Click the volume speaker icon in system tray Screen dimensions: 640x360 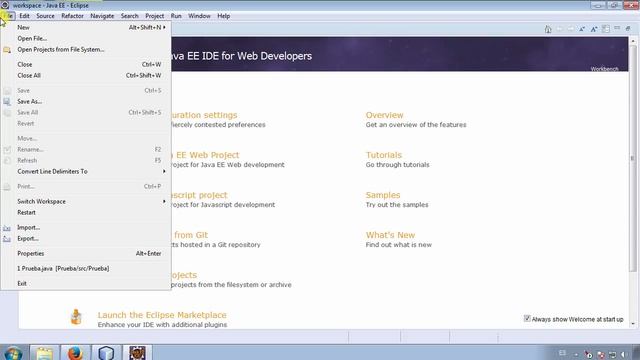pyautogui.click(x=624, y=354)
